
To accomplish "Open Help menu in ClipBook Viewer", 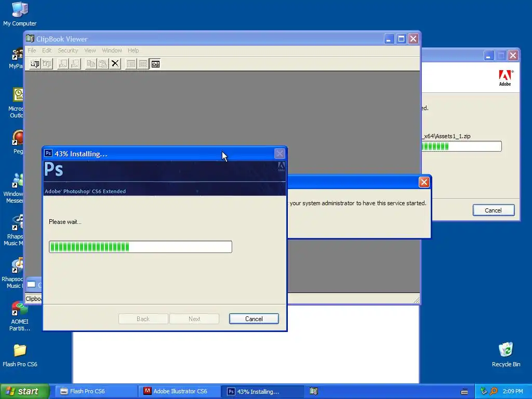I will 134,50.
